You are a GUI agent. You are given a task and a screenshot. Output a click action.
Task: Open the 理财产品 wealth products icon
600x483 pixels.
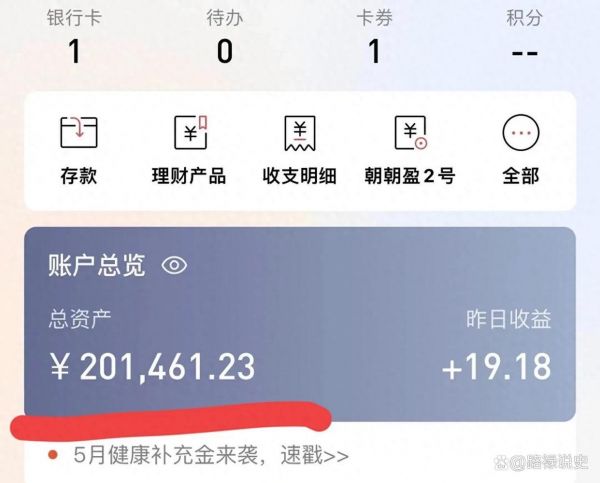[191, 132]
